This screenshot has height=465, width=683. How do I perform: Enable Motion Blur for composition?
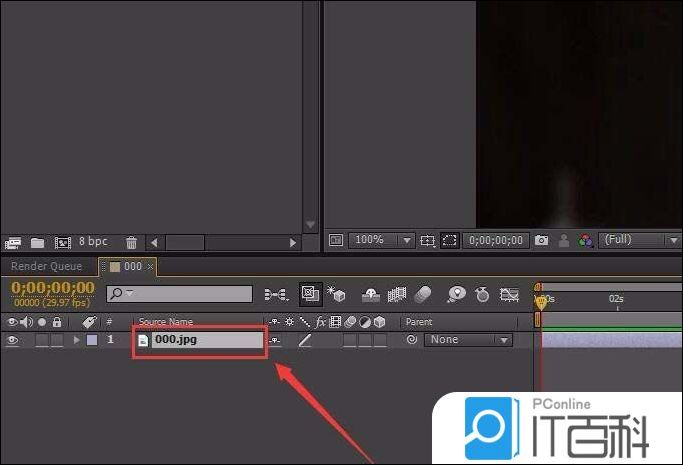423,295
